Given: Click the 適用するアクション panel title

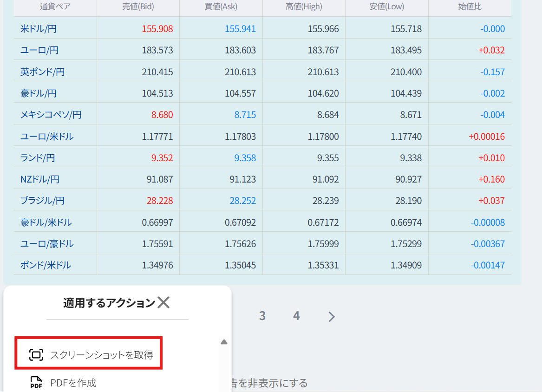Looking at the screenshot, I should 109,303.
